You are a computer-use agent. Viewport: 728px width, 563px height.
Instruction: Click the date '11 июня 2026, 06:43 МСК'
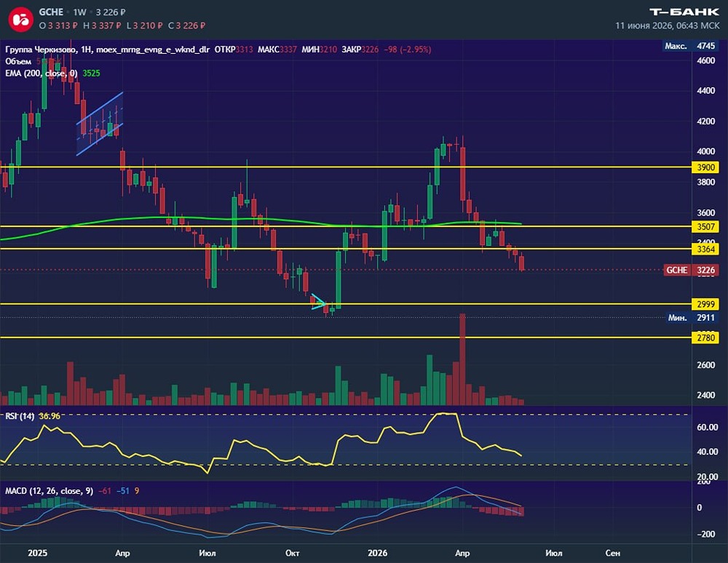point(667,25)
